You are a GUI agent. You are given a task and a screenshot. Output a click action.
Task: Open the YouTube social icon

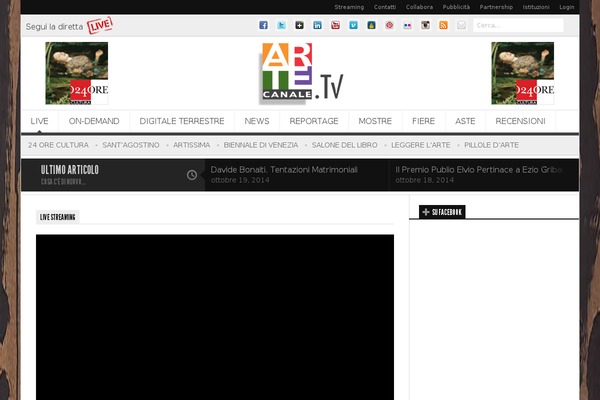(x=335, y=25)
